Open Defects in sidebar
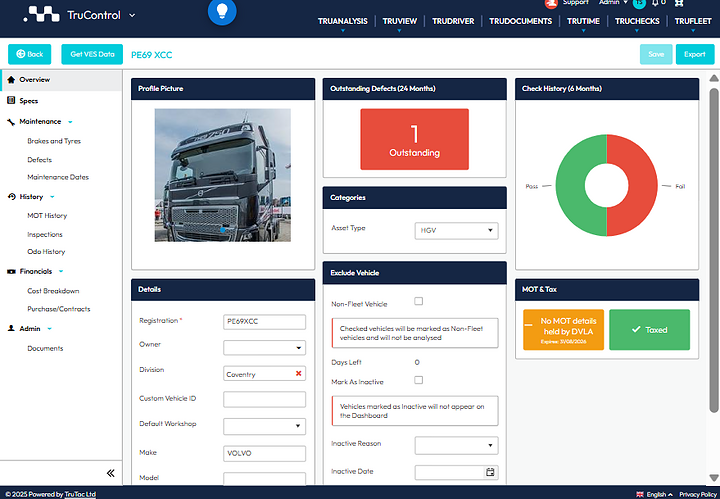The height and width of the screenshot is (499, 720). click(39, 160)
